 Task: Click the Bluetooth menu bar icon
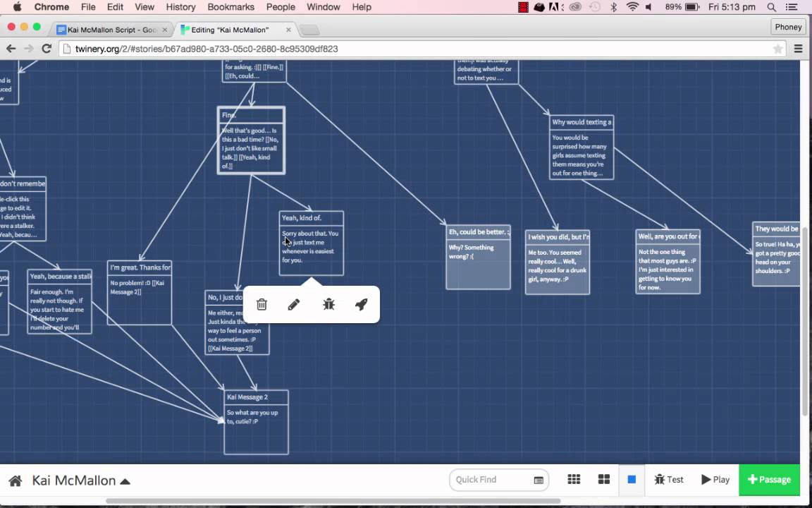coord(614,7)
